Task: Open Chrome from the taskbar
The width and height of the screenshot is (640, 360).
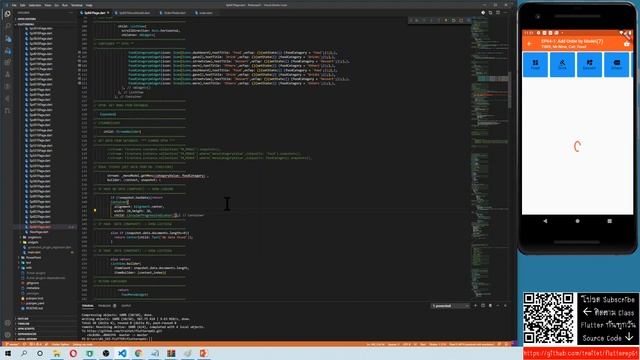Action: tap(138, 353)
